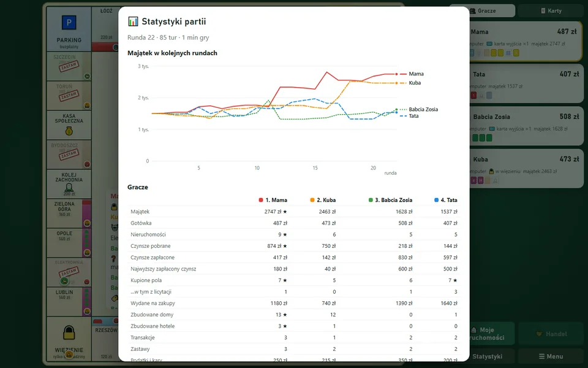The height and width of the screenshot is (368, 588).
Task: Click the bar chart icon beside Statystyki partii
Action: pyautogui.click(x=133, y=21)
